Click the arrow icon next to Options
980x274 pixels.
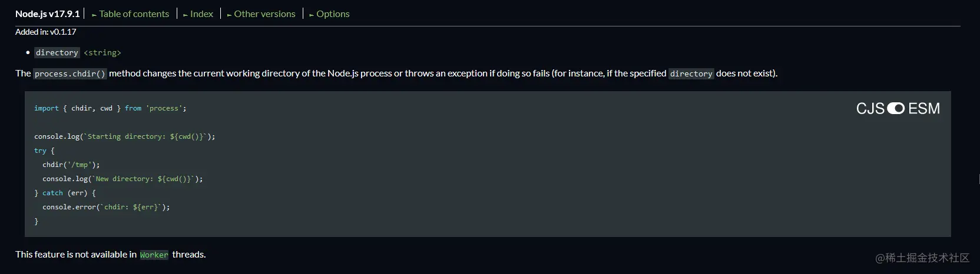point(312,15)
